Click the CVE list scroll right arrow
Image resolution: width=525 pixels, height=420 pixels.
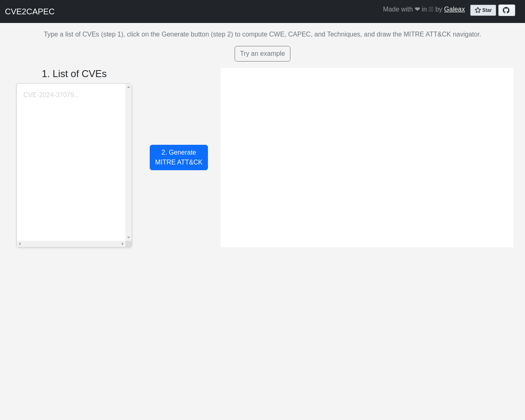click(x=122, y=244)
